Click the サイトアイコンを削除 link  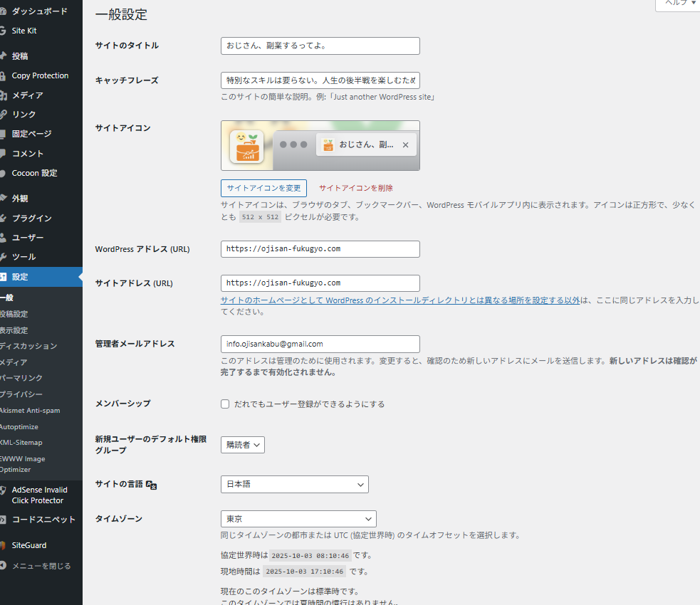355,189
